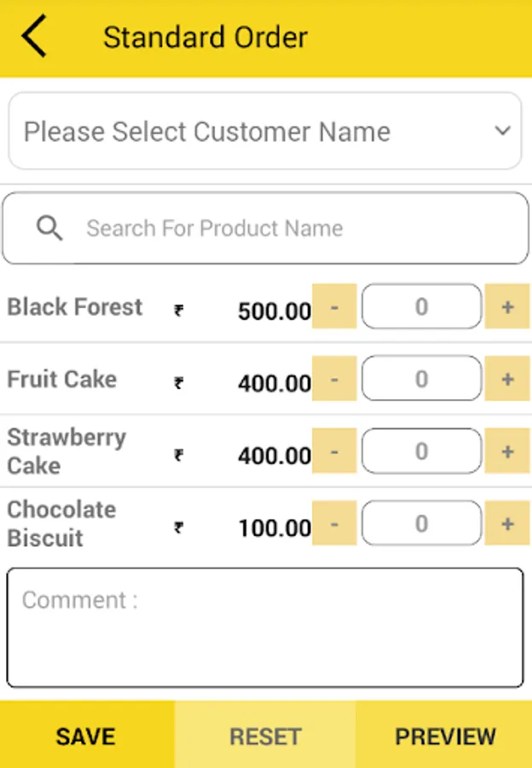532x768 pixels.
Task: Open the Customer Name dropdown
Action: (x=265, y=131)
